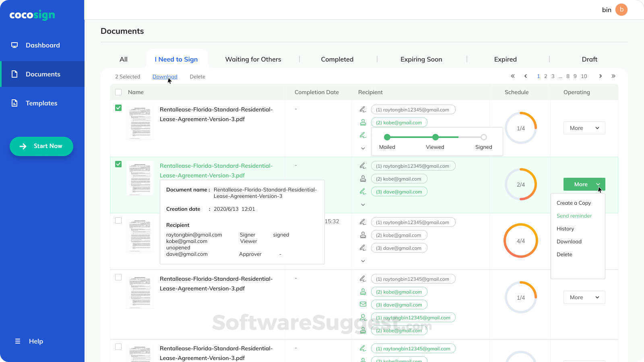Viewport: 644px width, 362px height.
Task: Click envelope icon beside fourth row dave@gmail.com
Action: click(x=363, y=304)
